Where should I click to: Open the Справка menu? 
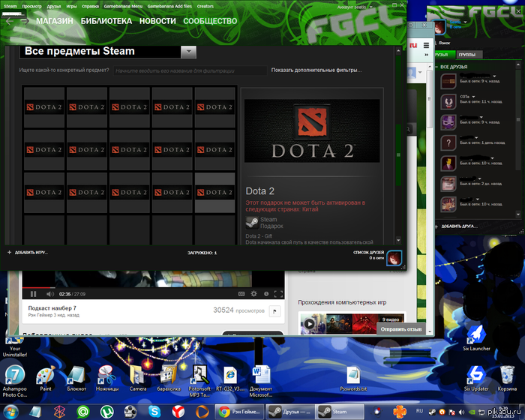pyautogui.click(x=90, y=6)
